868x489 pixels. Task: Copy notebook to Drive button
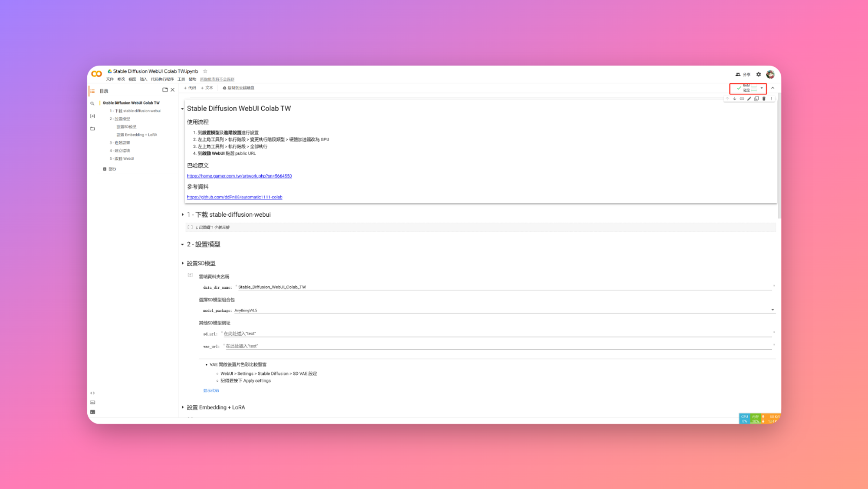click(238, 88)
